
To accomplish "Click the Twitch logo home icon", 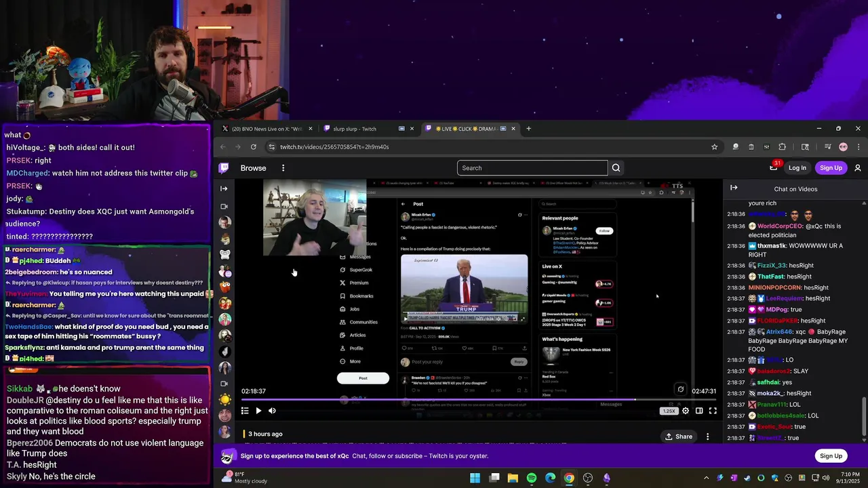I will [x=224, y=168].
